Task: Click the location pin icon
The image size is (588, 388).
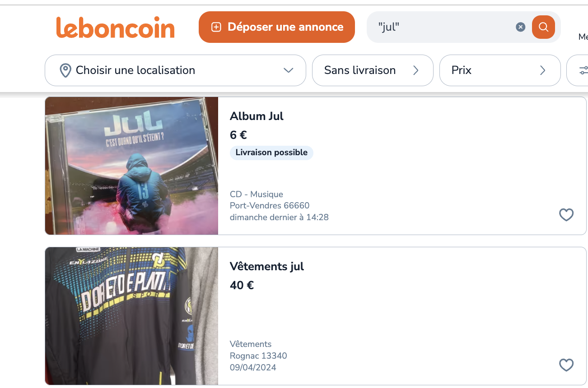Action: (x=65, y=70)
